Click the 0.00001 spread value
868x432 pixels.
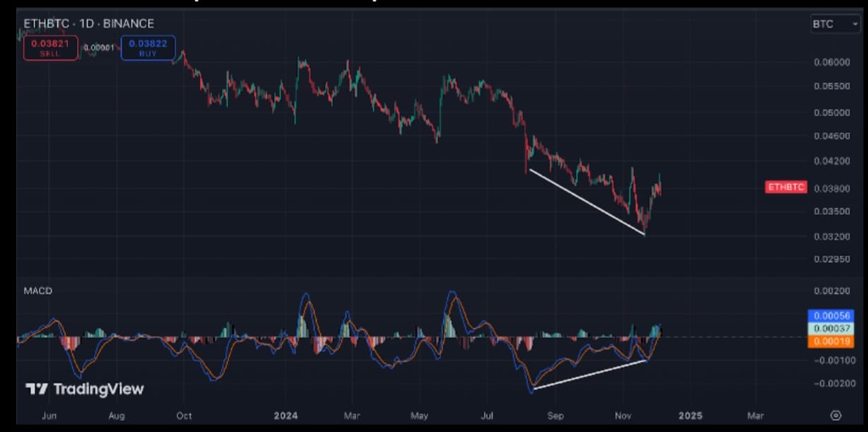click(x=99, y=48)
